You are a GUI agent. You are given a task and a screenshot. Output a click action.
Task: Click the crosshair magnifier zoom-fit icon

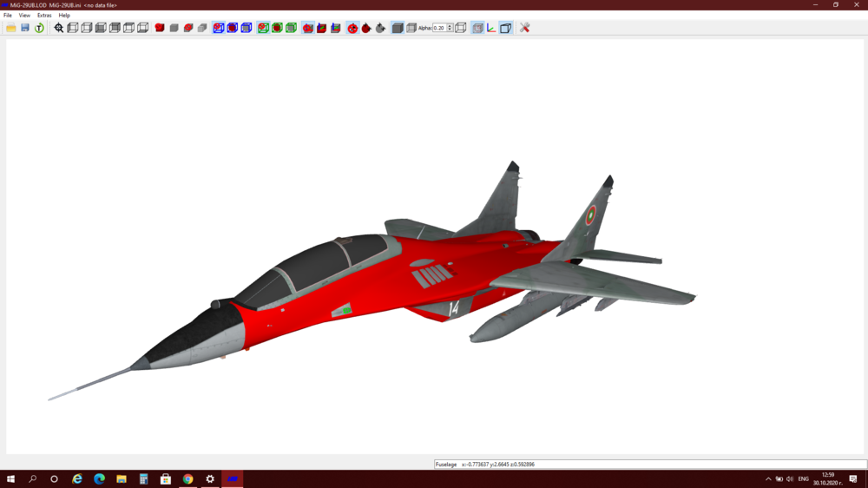(59, 28)
